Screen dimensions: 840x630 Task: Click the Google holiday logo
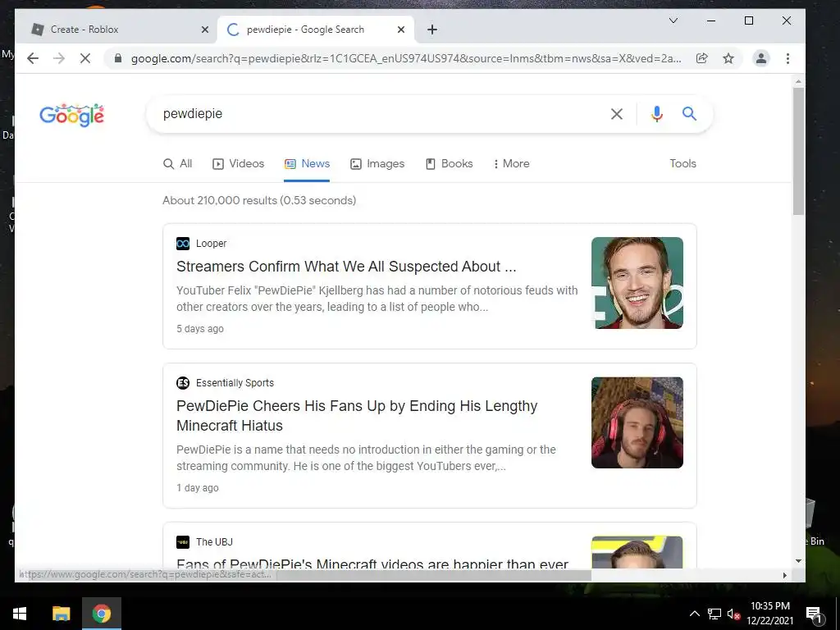pos(72,115)
